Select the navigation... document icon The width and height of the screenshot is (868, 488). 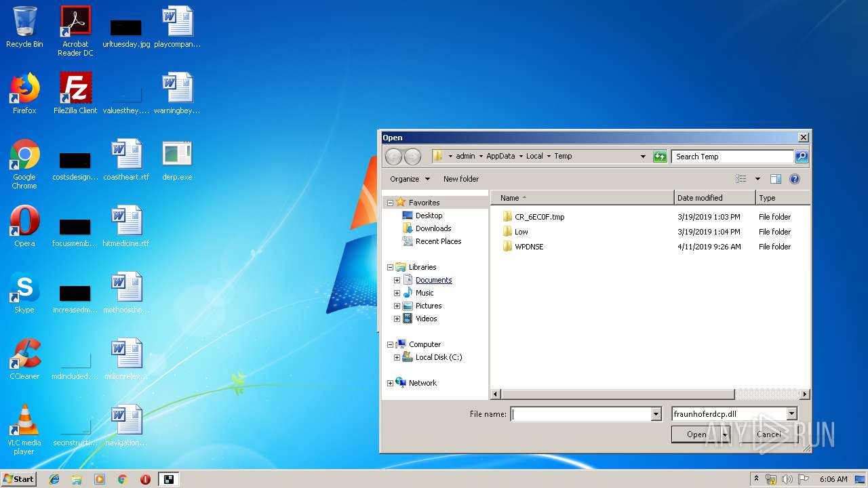[126, 426]
